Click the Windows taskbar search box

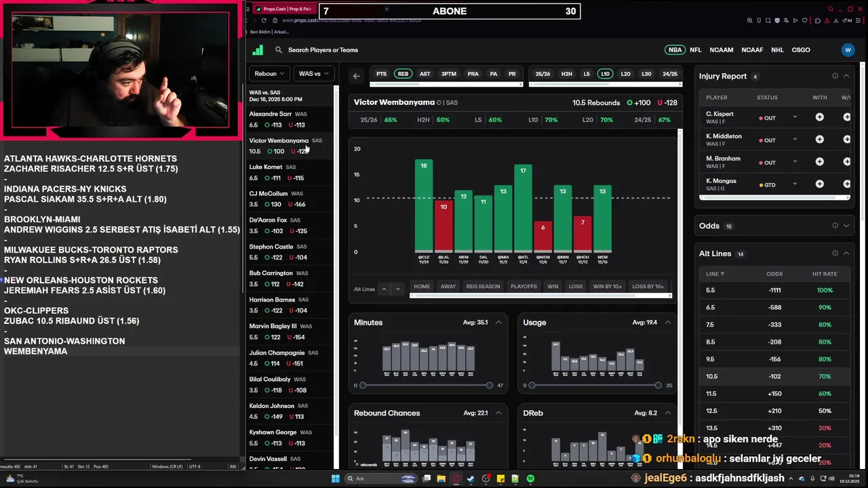tap(382, 479)
